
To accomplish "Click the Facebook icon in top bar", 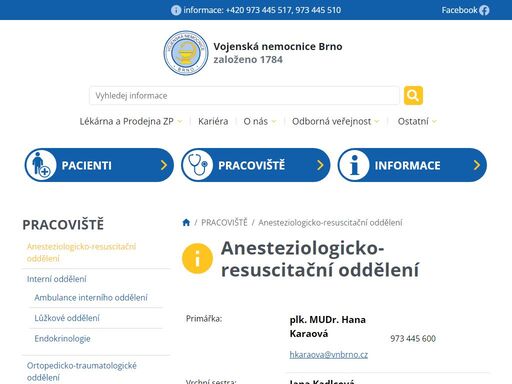I will click(x=484, y=10).
